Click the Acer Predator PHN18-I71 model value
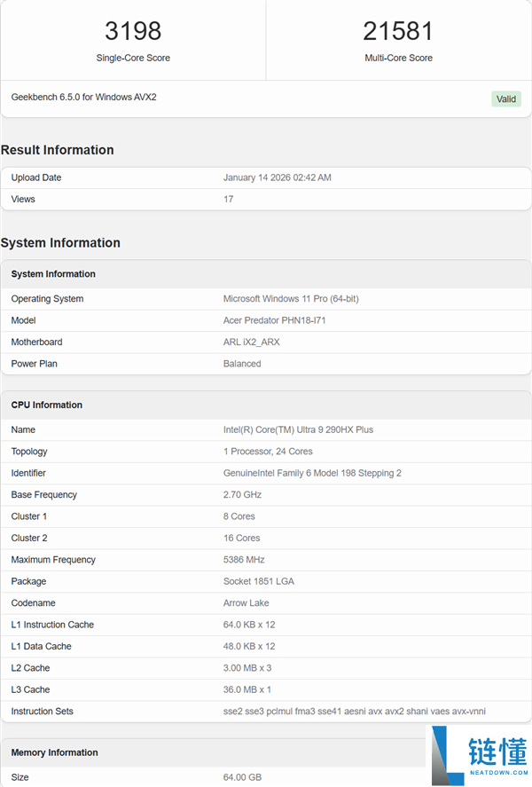 [274, 320]
